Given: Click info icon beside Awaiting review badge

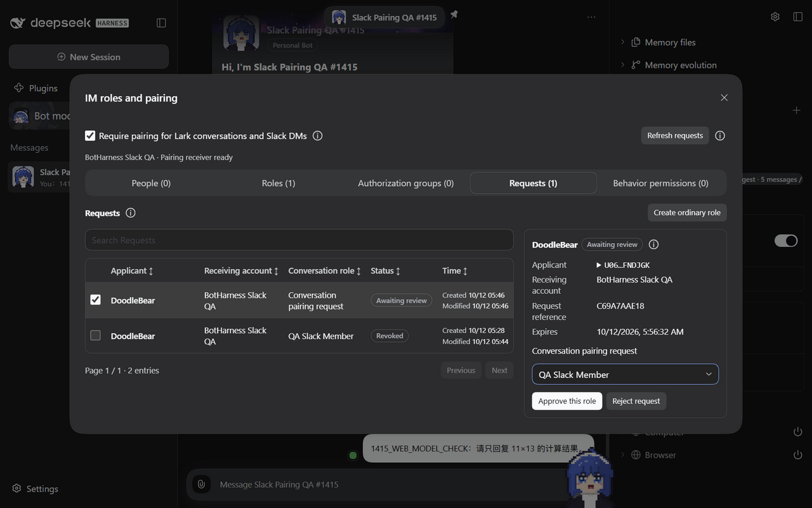Looking at the screenshot, I should [x=654, y=244].
